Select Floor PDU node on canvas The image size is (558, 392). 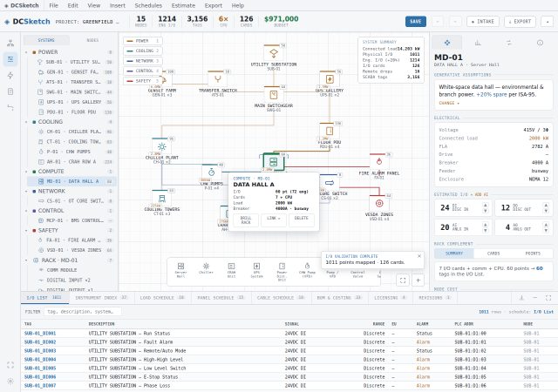point(330,131)
